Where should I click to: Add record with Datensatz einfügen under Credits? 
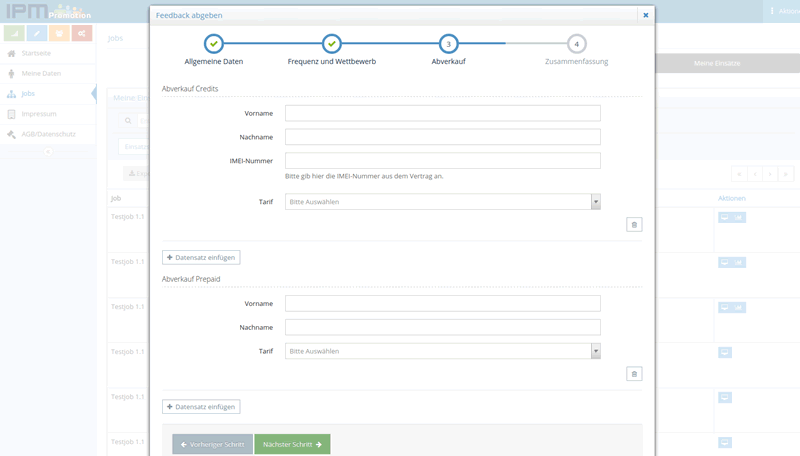point(201,257)
